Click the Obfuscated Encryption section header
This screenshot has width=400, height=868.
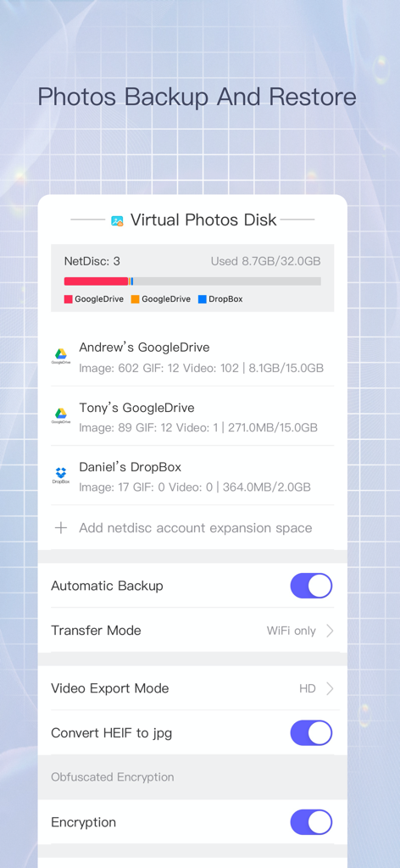click(113, 777)
